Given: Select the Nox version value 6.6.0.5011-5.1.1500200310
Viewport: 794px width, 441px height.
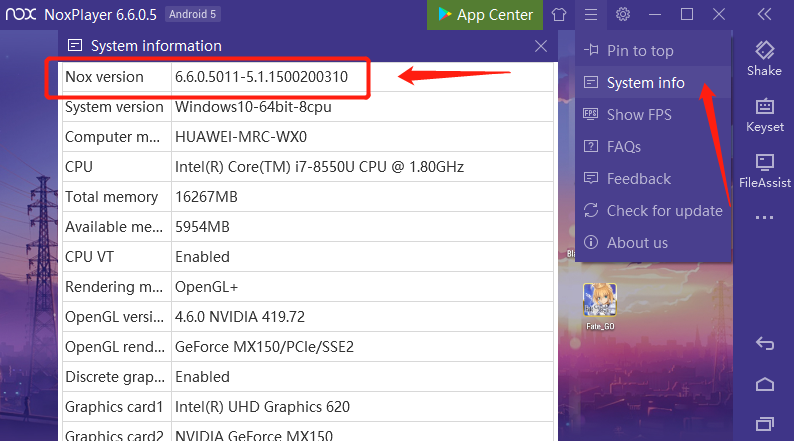Looking at the screenshot, I should pyautogui.click(x=261, y=77).
